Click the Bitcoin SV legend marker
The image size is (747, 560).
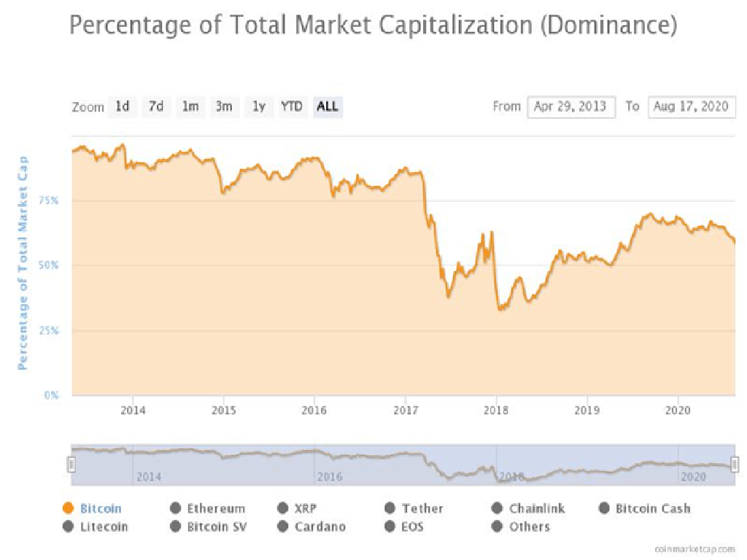(x=175, y=526)
